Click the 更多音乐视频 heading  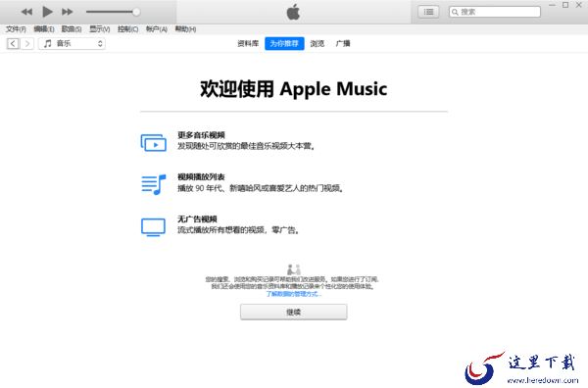click(x=201, y=135)
